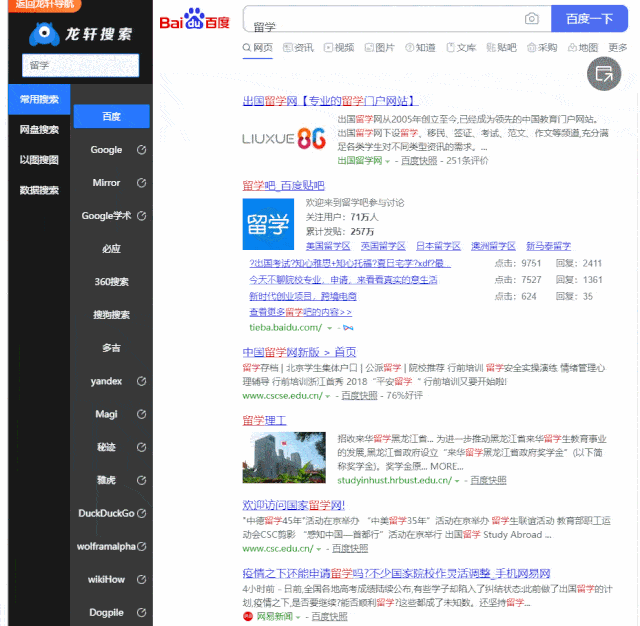This screenshot has width=640, height=626.
Task: Select the 多吉 search engine
Action: coord(111,348)
